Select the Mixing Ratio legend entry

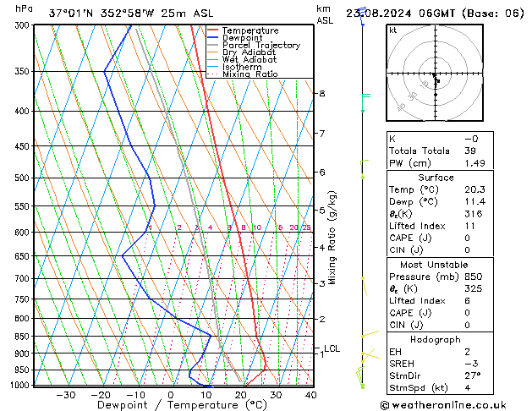[x=250, y=74]
